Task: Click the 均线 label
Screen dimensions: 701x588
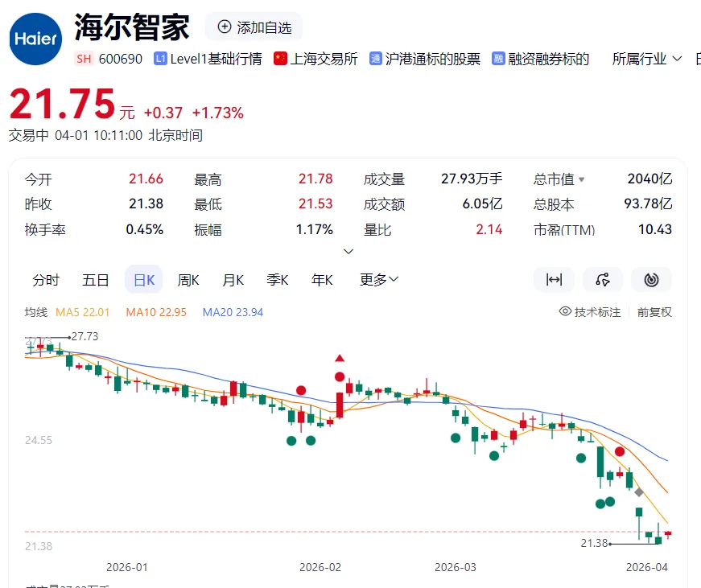Action: click(36, 312)
